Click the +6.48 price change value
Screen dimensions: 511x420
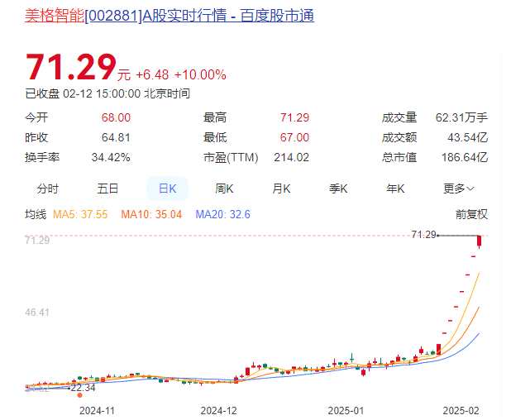point(152,75)
